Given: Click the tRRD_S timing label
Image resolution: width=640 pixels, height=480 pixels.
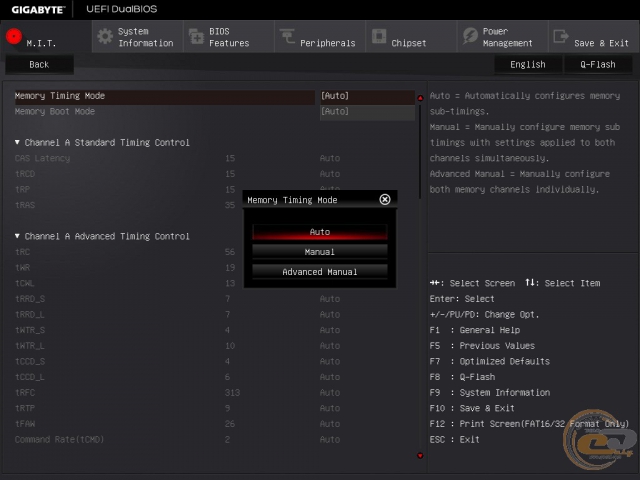Looking at the screenshot, I should [30, 299].
